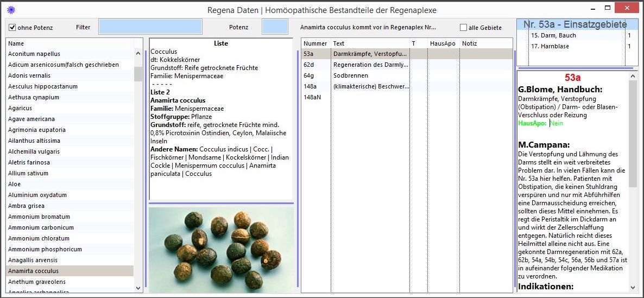Image resolution: width=644 pixels, height=298 pixels.
Task: Select row 62d Regeneration des Darmly…
Action: click(369, 65)
